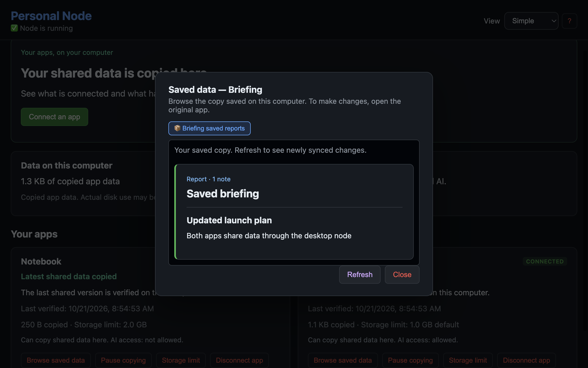Click the question mark help icon
Viewport: 588px width, 368px height.
click(569, 21)
